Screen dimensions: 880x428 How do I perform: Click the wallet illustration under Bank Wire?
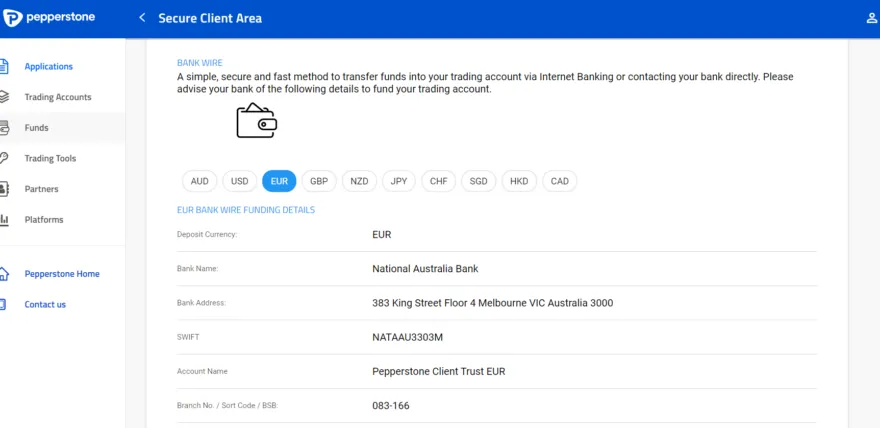256,121
